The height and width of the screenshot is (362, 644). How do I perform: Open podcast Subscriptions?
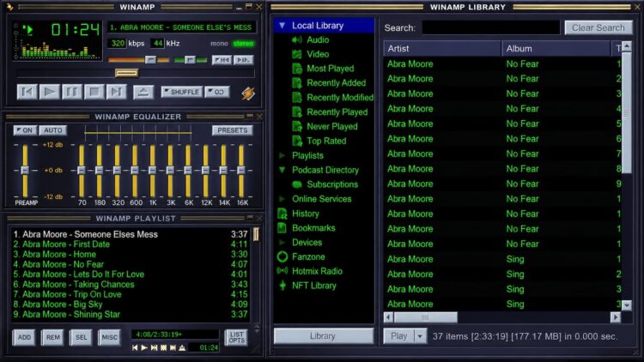click(x=331, y=184)
